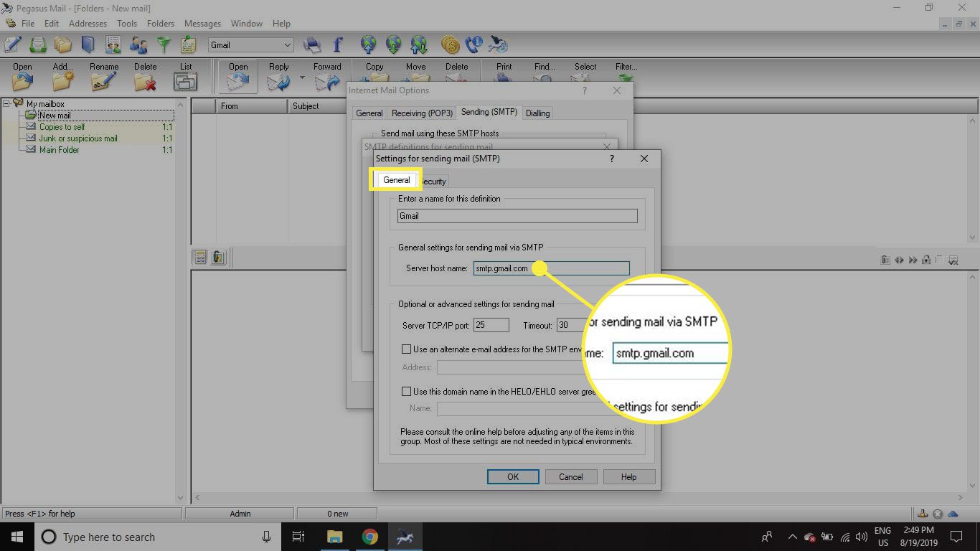
Task: Collapse the My mailbox tree node
Action: click(x=6, y=104)
